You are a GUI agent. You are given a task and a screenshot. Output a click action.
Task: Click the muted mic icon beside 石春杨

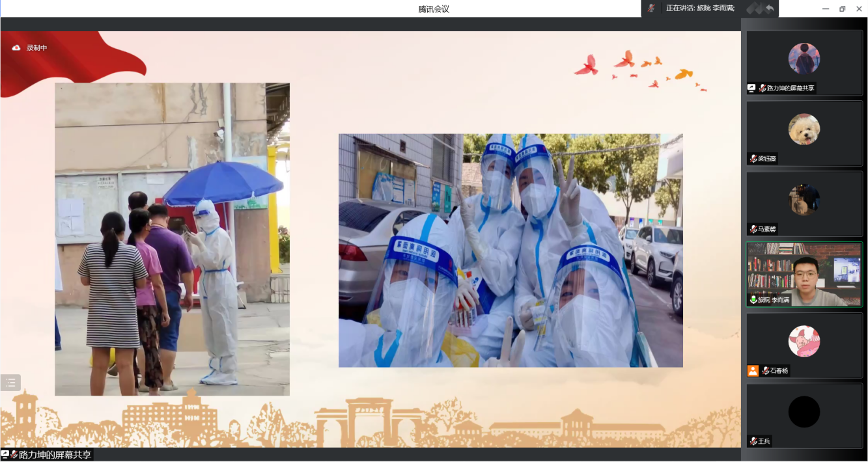click(766, 370)
